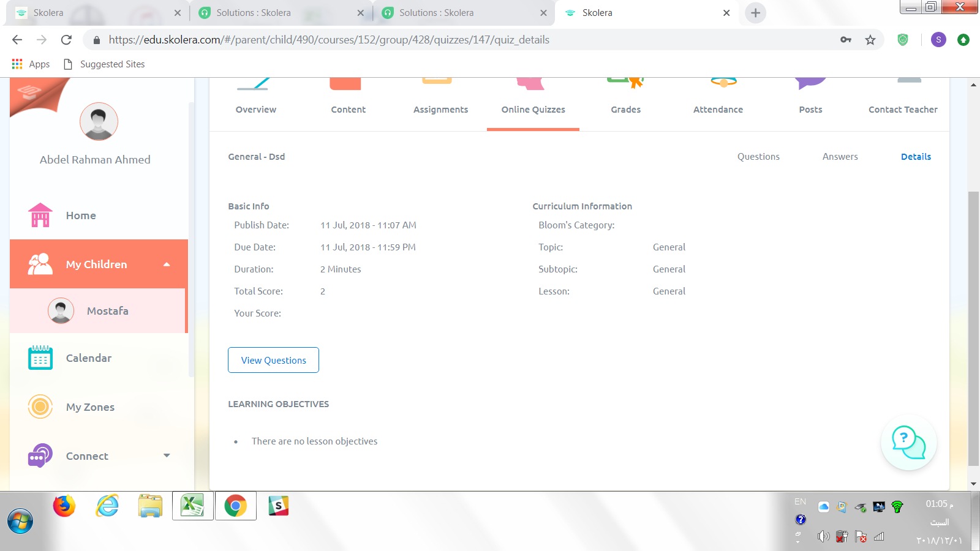Screen dimensions: 980x551
Task: Open the Snagit S icon in taskbar
Action: 279,506
